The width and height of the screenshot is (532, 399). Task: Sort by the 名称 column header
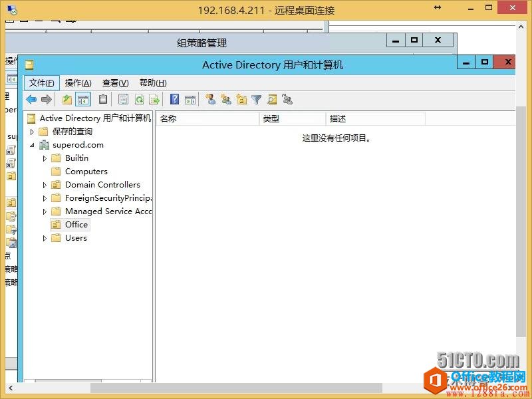coord(207,119)
